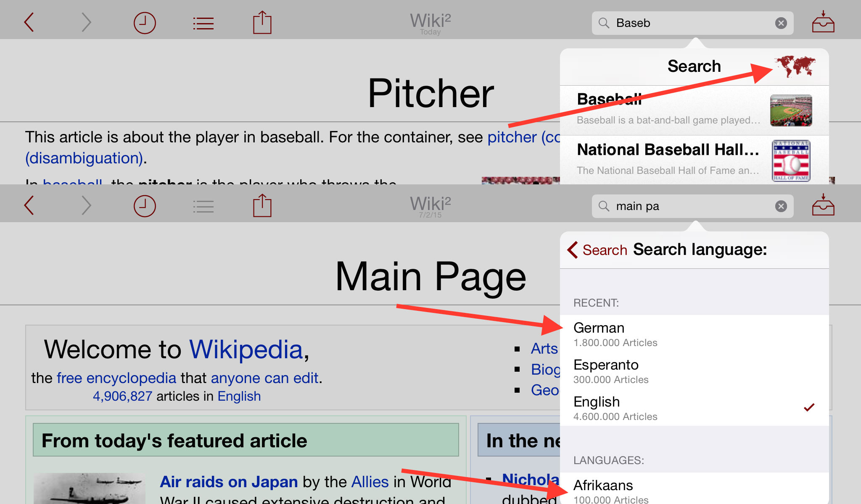Open the history panel via the clock icon

[x=144, y=23]
